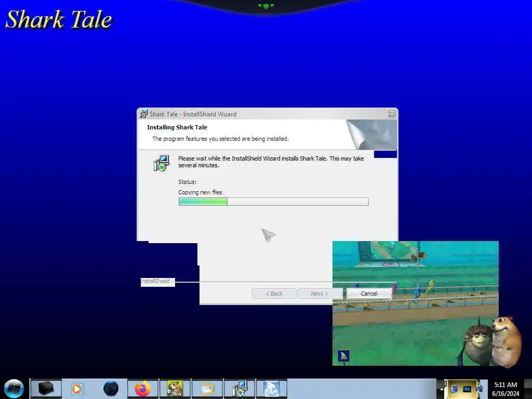
Task: Click the Copying new files status text
Action: click(200, 192)
